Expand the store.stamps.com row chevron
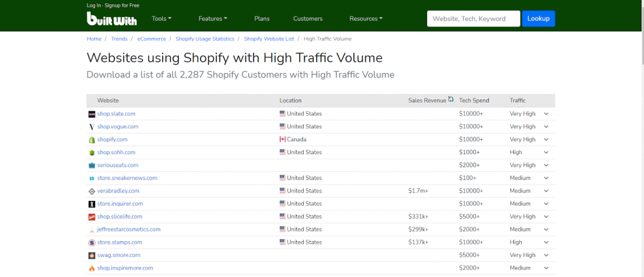644x277 pixels. (x=547, y=242)
